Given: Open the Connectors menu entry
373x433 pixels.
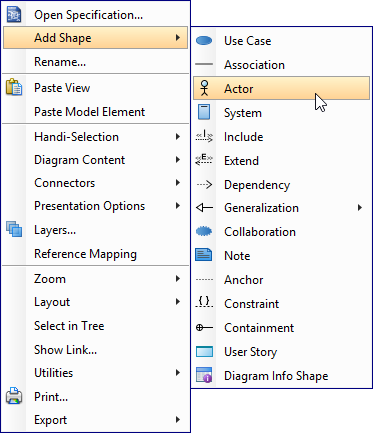Looking at the screenshot, I should (x=96, y=183).
